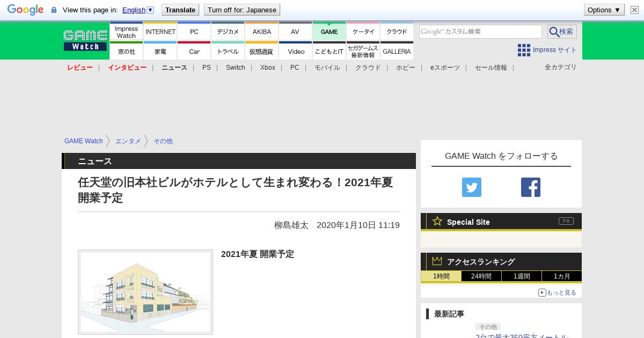Open the English language dropdown
The width and height of the screenshot is (644, 338).
138,10
